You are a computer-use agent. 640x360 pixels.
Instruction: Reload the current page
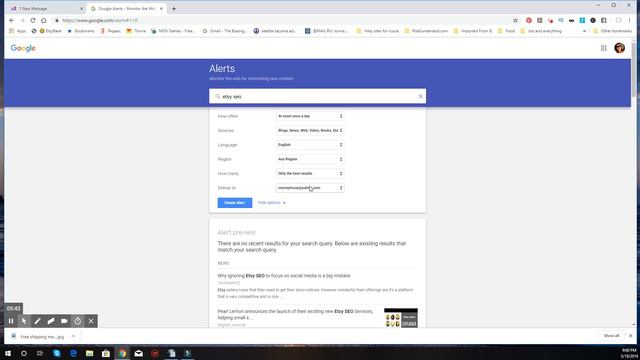coord(33,20)
